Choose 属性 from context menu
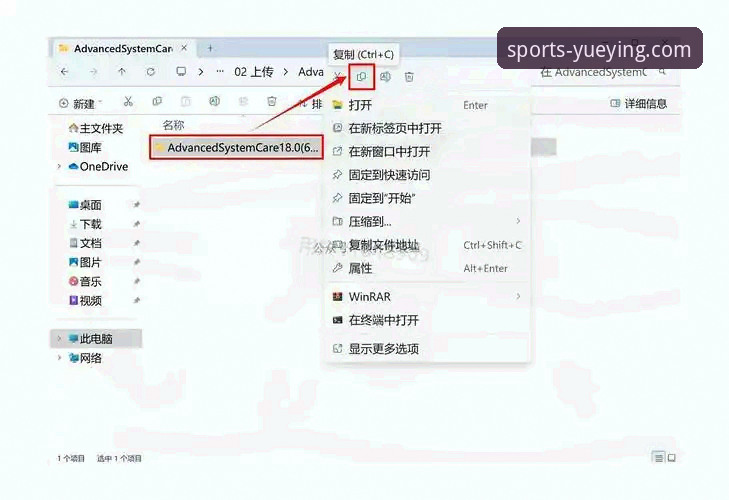 [360, 268]
